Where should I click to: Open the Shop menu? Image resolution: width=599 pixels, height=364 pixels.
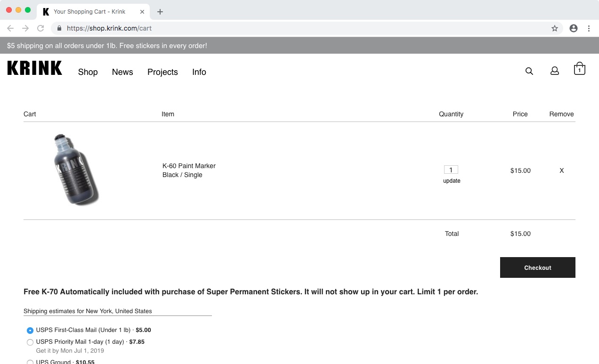point(88,72)
